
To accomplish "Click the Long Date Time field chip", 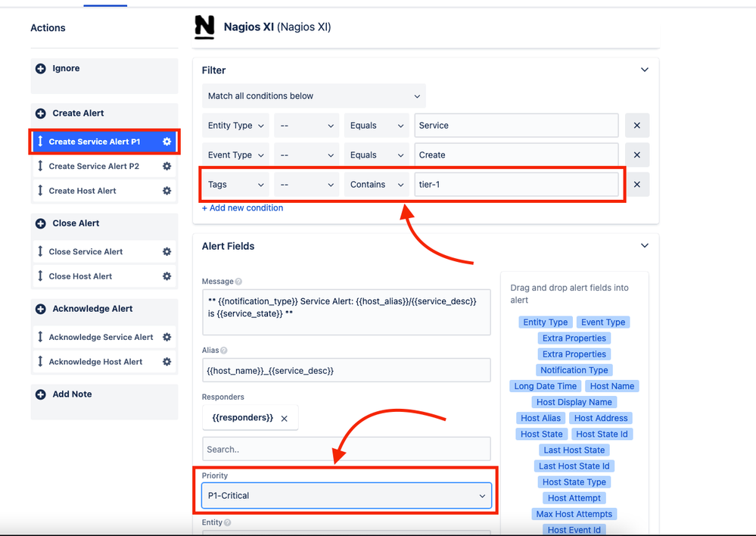I will [x=546, y=386].
